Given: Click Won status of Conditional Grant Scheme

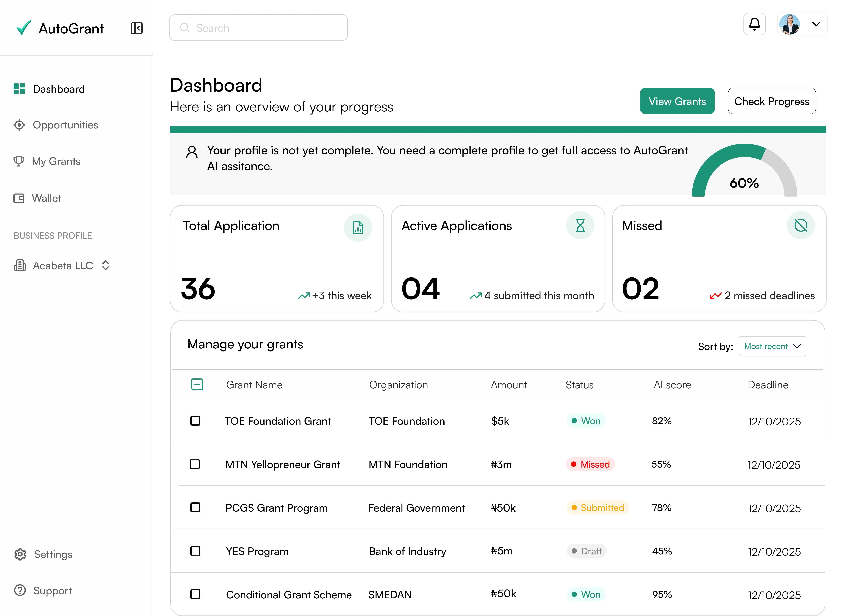Looking at the screenshot, I should 586,594.
